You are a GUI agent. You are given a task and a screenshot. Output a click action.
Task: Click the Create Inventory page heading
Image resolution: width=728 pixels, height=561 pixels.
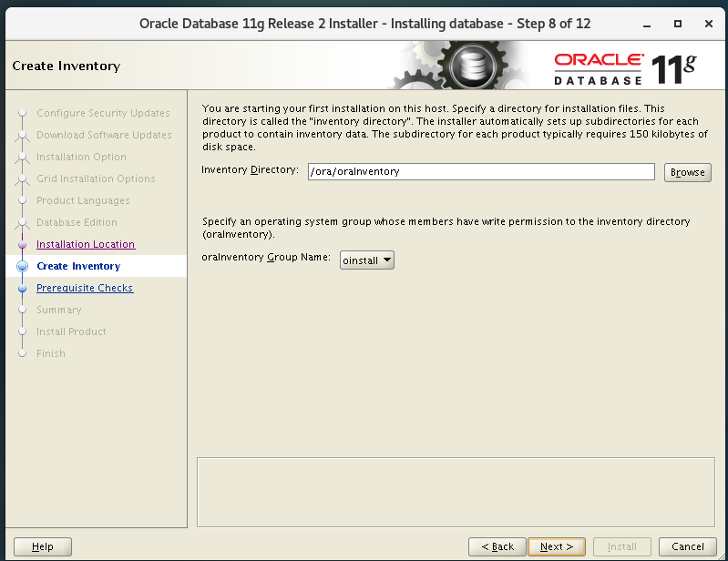point(67,66)
